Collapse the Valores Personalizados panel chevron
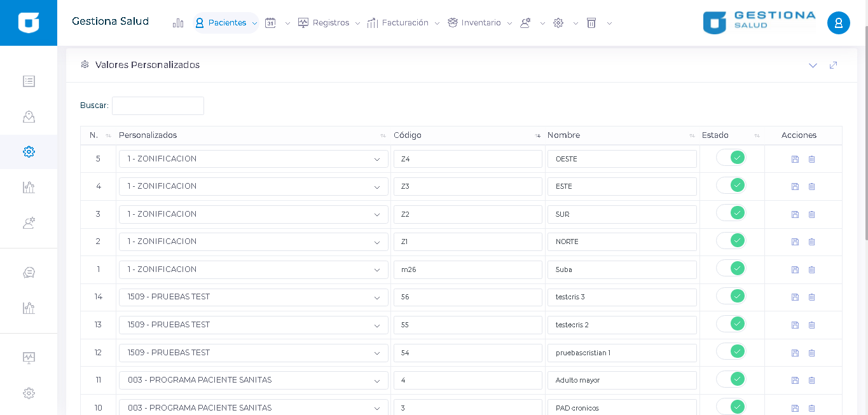The width and height of the screenshot is (868, 415). (813, 65)
